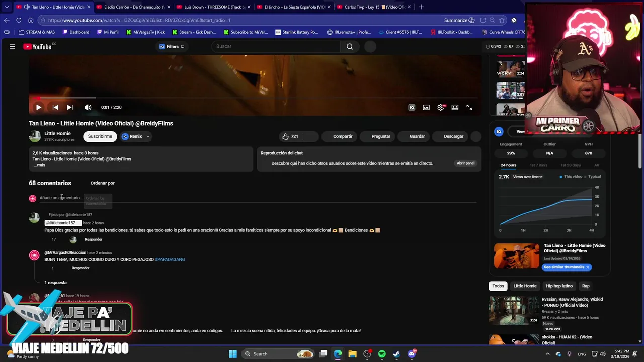Image resolution: width=644 pixels, height=362 pixels.
Task: Click #PAPADAGANG hashtag link
Action: (x=170, y=259)
